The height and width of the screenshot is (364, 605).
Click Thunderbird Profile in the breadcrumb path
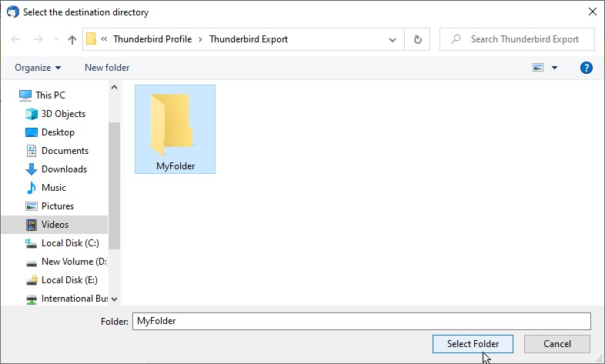pos(152,39)
